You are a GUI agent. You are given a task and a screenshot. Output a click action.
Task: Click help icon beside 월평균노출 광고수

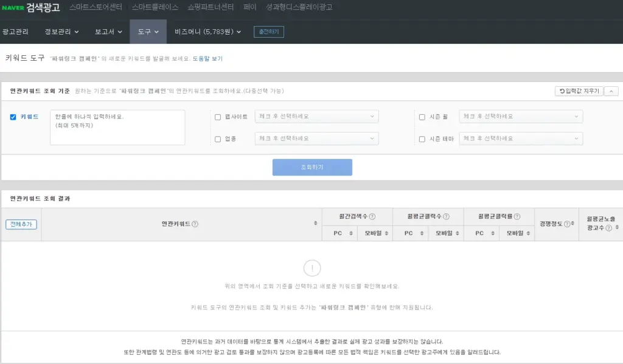pos(608,228)
